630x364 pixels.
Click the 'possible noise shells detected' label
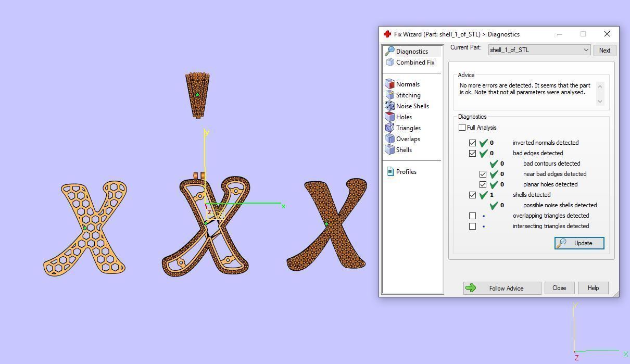coord(560,205)
